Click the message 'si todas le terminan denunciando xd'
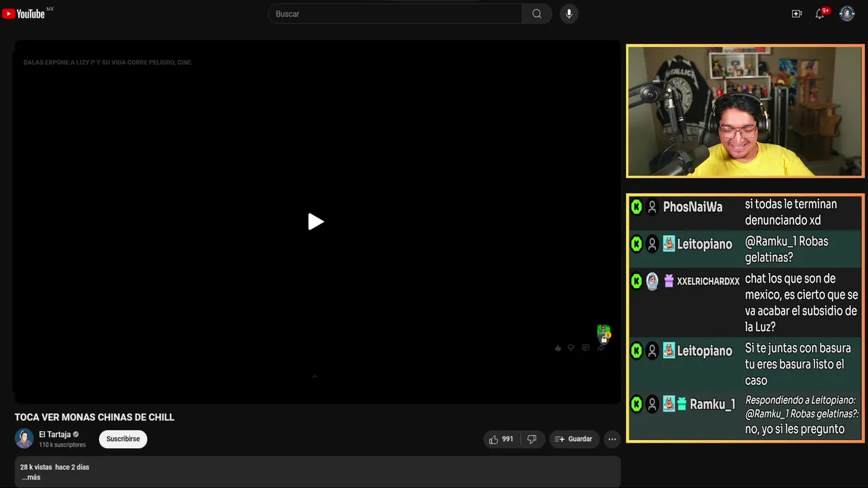 [x=791, y=212]
